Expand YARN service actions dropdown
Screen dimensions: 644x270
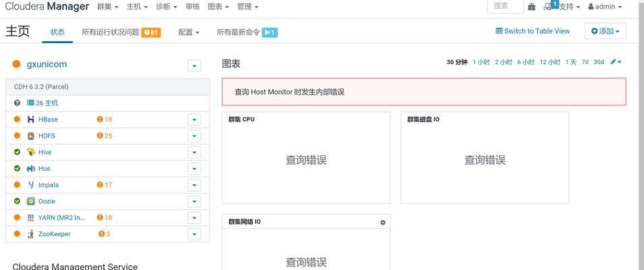click(x=194, y=218)
